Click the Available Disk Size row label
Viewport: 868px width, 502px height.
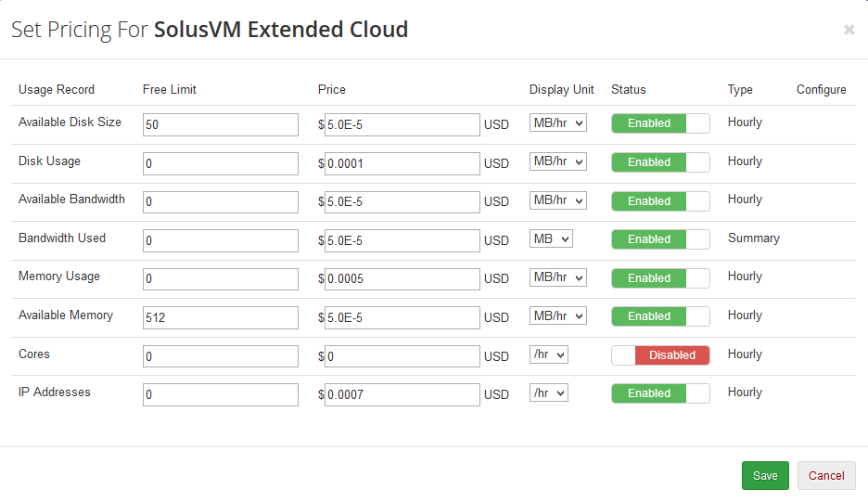coord(70,122)
